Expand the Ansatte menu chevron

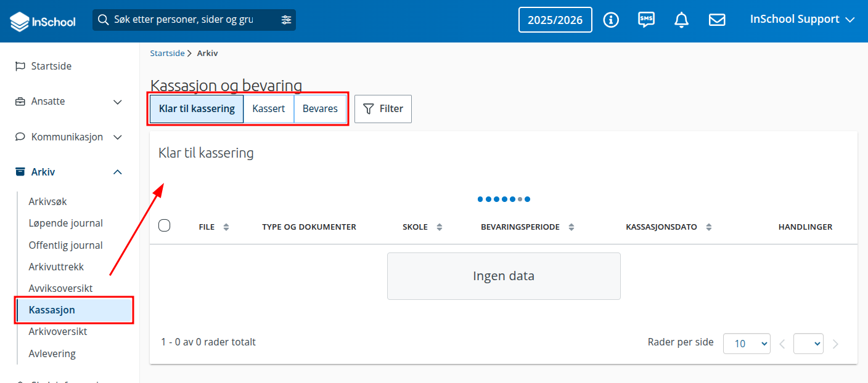tap(118, 102)
